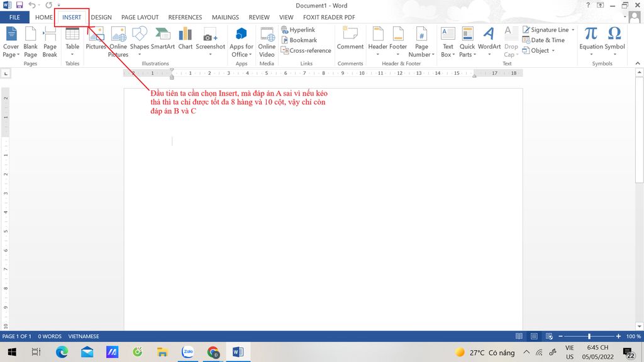
Task: Insert a Text Box
Action: (x=448, y=42)
